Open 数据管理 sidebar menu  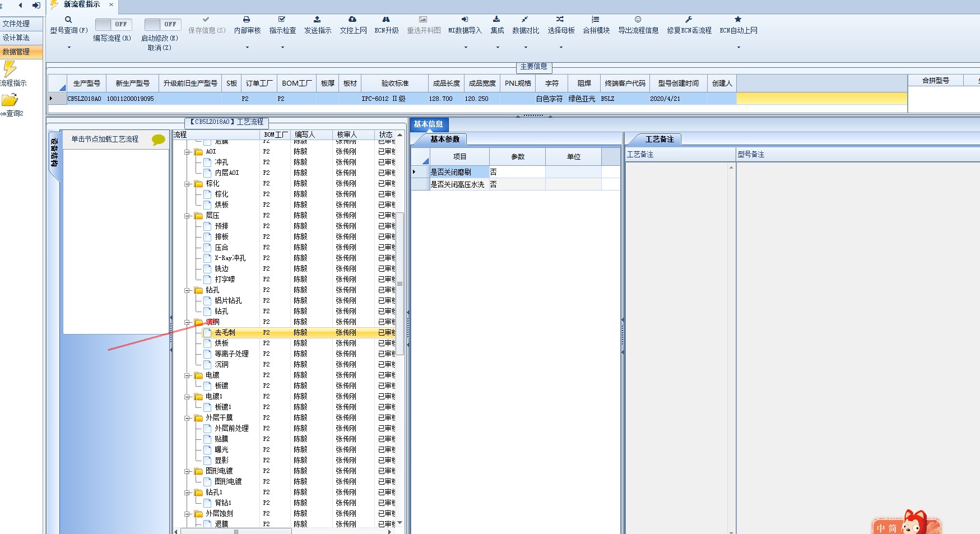(x=22, y=52)
